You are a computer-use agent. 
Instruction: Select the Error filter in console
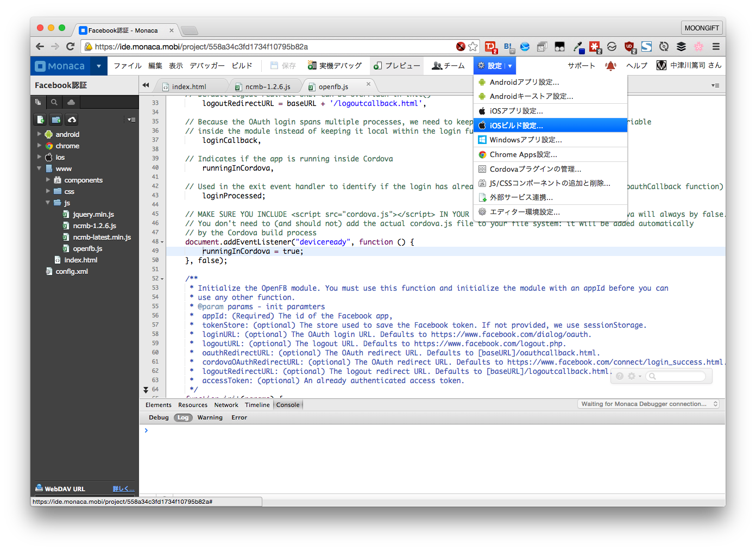click(239, 418)
